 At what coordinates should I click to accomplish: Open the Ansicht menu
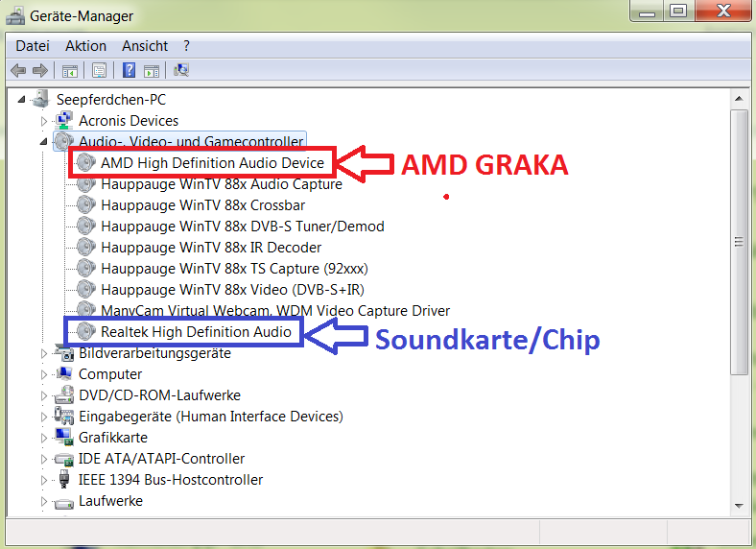(145, 46)
